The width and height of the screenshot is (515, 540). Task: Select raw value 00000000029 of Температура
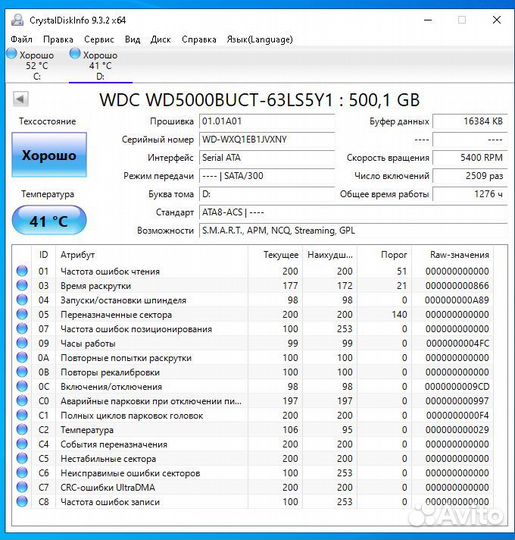point(457,430)
